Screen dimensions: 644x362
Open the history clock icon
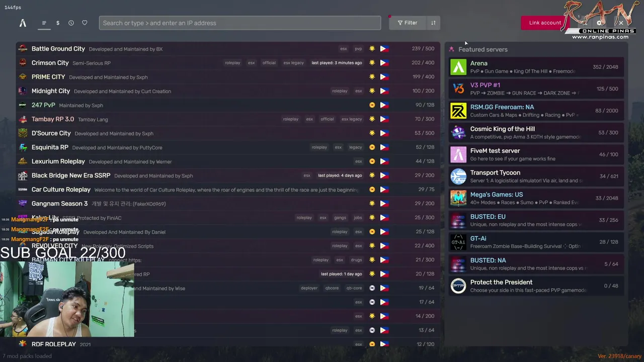(71, 23)
